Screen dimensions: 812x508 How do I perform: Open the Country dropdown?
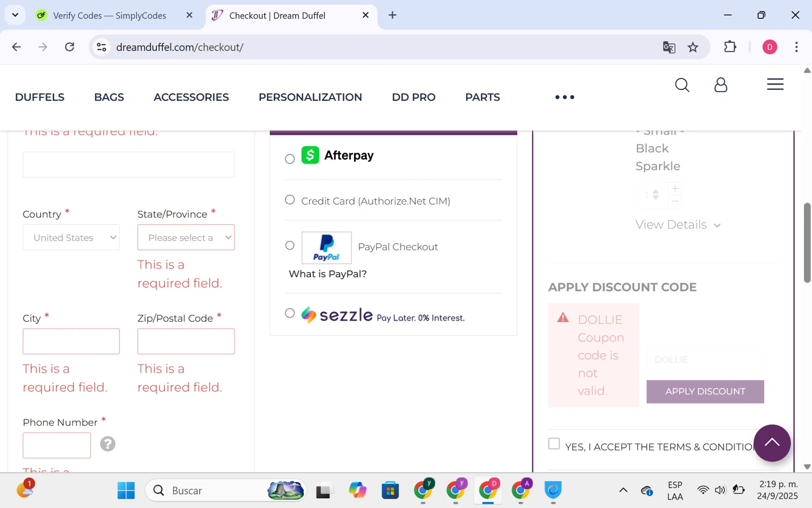71,237
